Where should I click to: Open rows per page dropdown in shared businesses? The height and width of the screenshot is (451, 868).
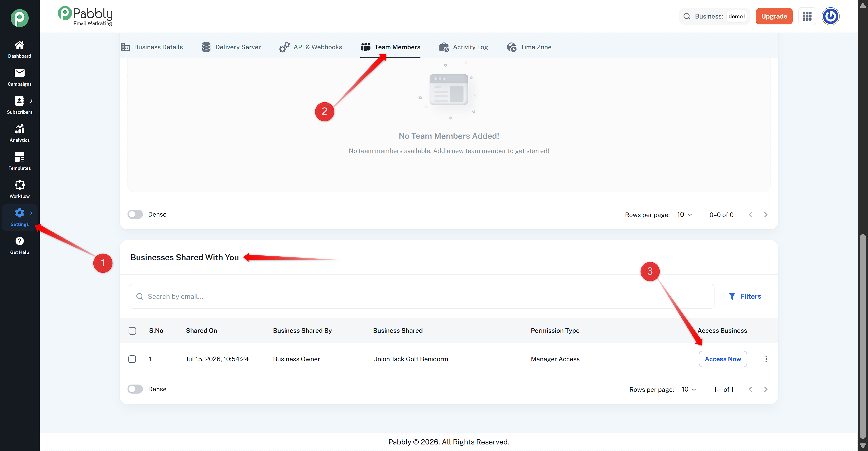click(x=689, y=389)
